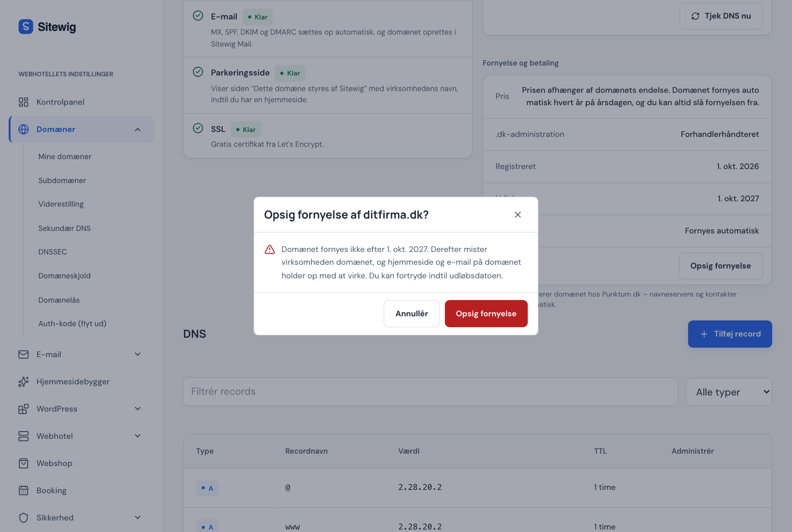Screen dimensions: 792x532
Task: Close the Opsig fornyelse dialog
Action: click(518, 214)
